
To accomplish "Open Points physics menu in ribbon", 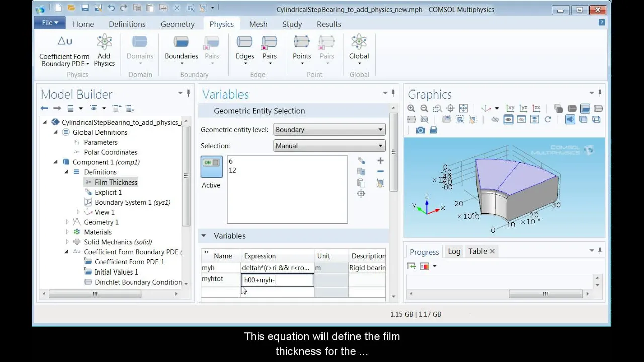I will 302,51.
